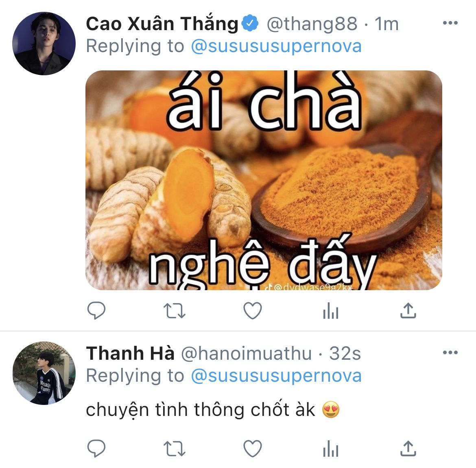The width and height of the screenshot is (476, 468).
Task: Reply to Cao Xuân Thắng's tweet
Action: pyautogui.click(x=96, y=311)
